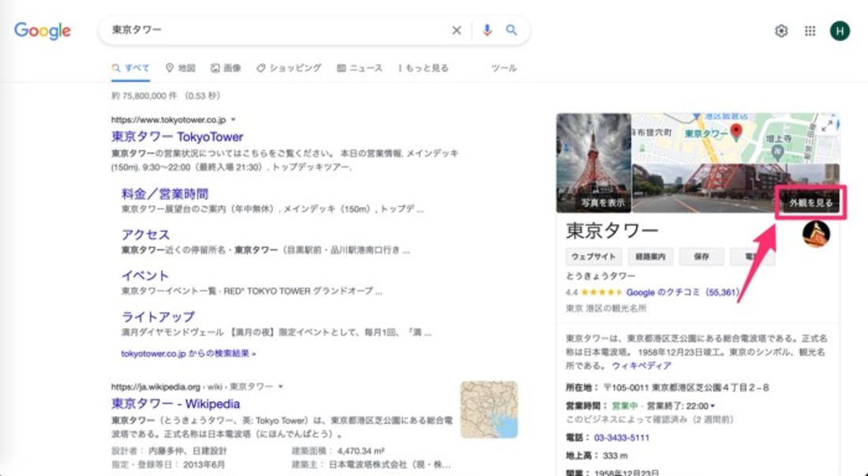This screenshot has width=868, height=476.
Task: Open the ツール options
Action: [x=503, y=68]
